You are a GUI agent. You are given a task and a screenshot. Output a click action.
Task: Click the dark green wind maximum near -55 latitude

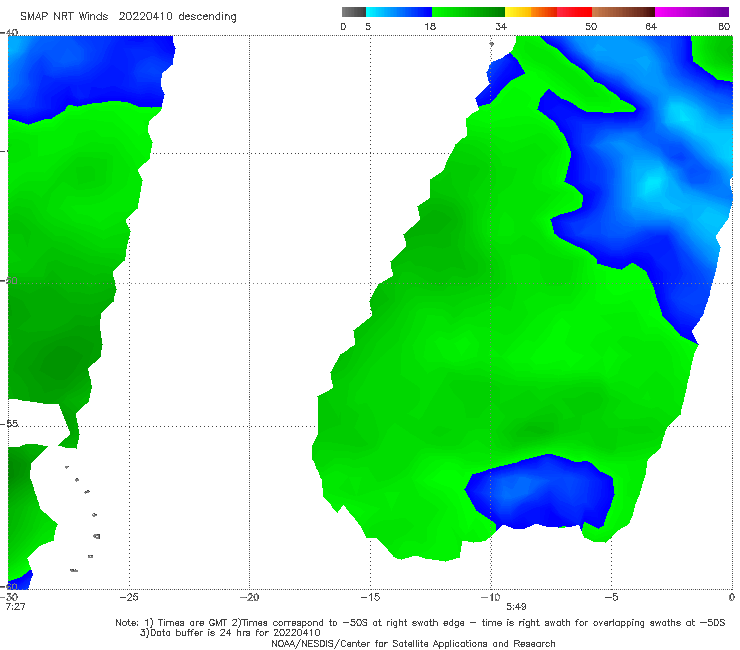[x=533, y=431]
